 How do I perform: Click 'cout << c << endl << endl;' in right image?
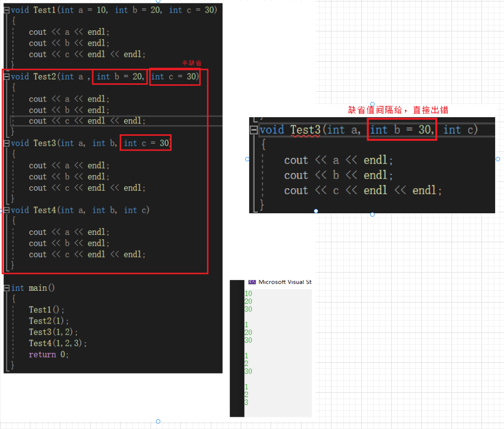pos(363,191)
